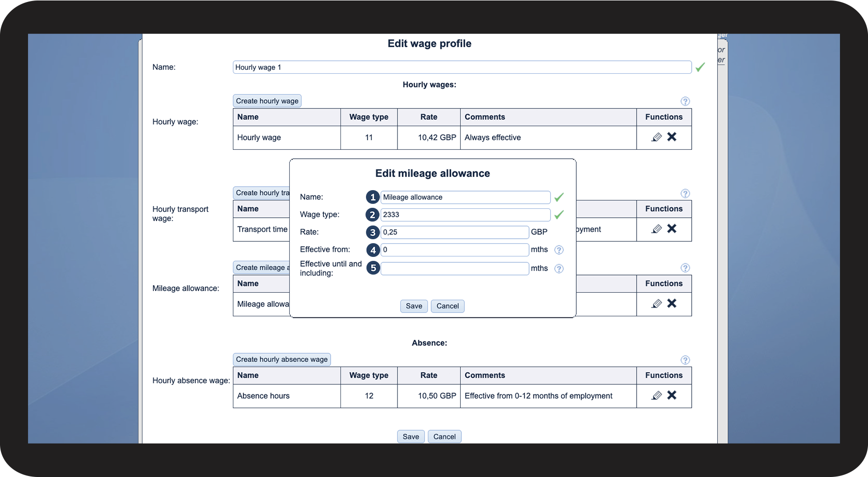Edit the Absence hours row pencil icon
The image size is (868, 477).
[x=657, y=395]
